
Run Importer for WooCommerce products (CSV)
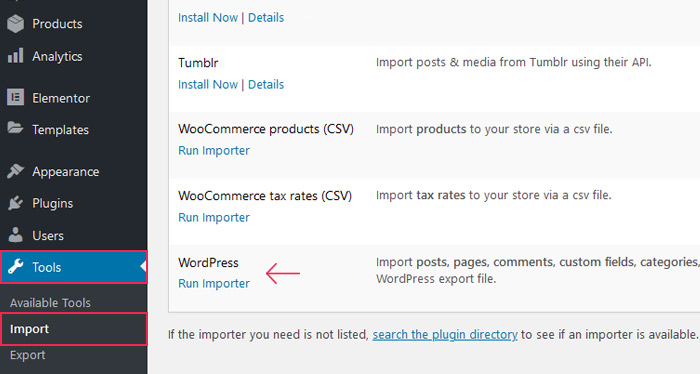[x=214, y=150]
